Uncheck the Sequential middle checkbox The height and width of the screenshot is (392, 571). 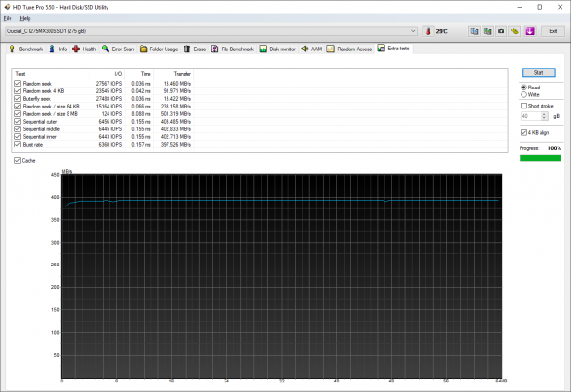[17, 129]
